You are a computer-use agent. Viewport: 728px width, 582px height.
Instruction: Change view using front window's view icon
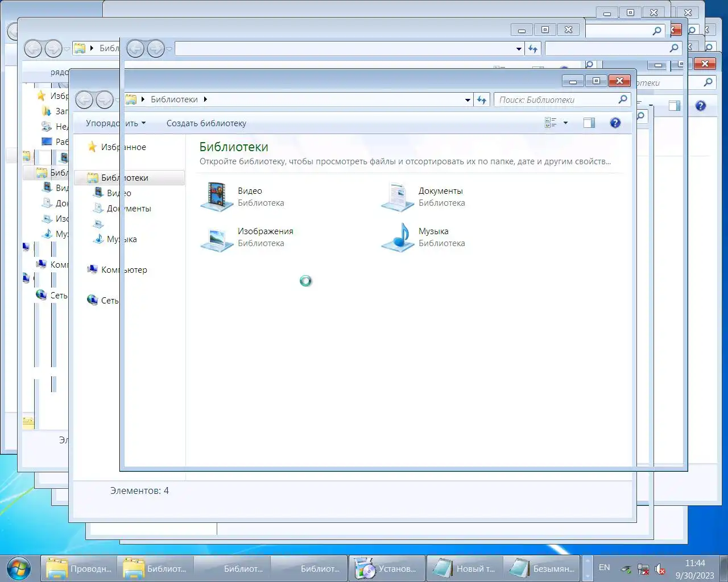[551, 123]
